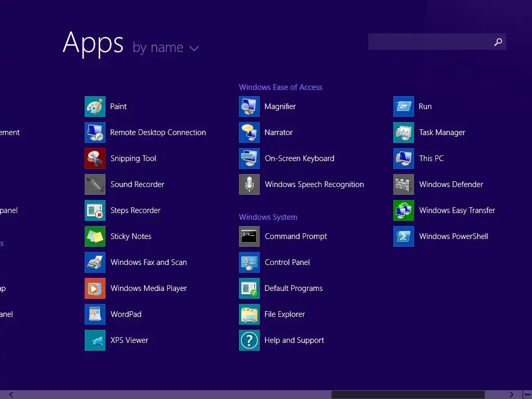Click the 'Sound Recorder' label

coord(137,184)
